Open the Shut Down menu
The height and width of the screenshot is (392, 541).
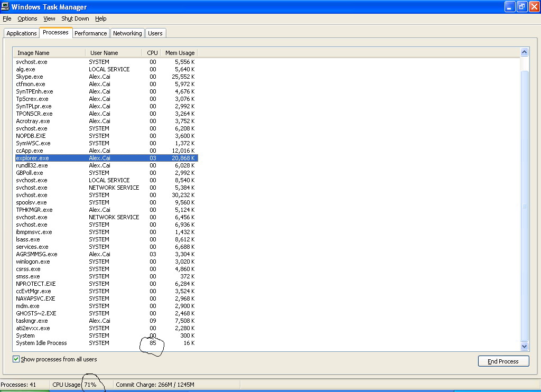75,18
